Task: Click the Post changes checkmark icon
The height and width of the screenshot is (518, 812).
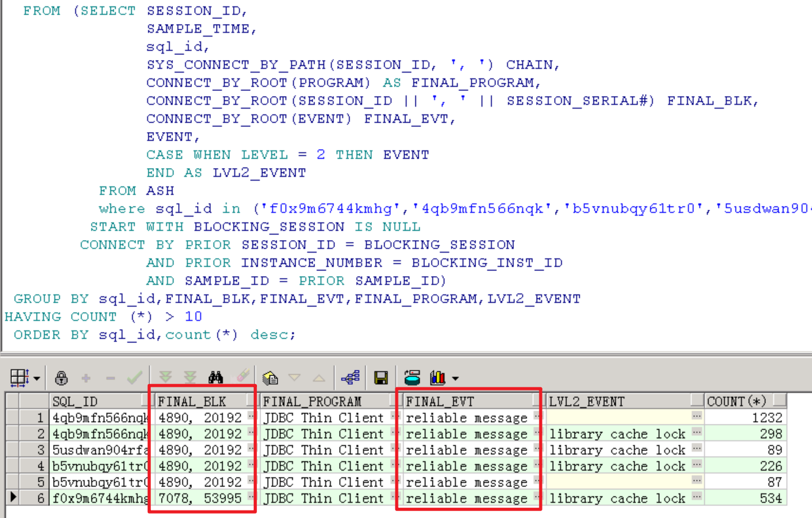Action: tap(134, 378)
